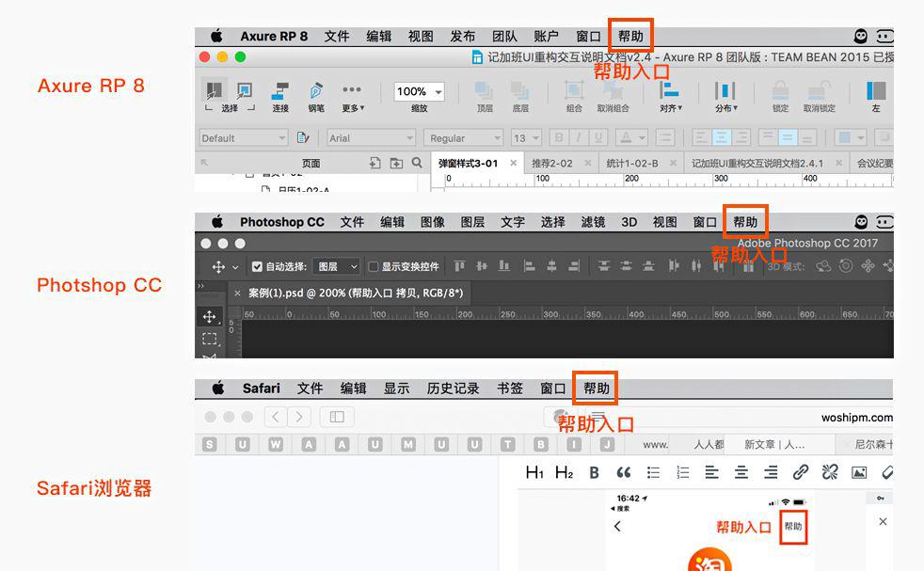Open Axure's 团队 menu

[504, 37]
